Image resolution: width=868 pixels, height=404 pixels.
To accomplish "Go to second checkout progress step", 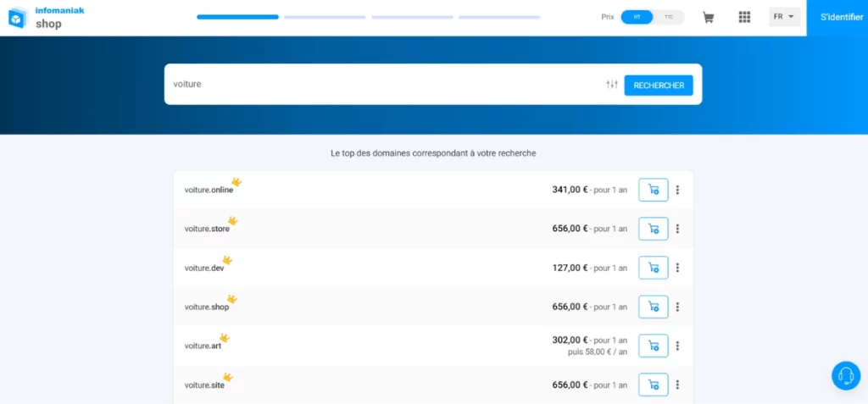I will 325,17.
